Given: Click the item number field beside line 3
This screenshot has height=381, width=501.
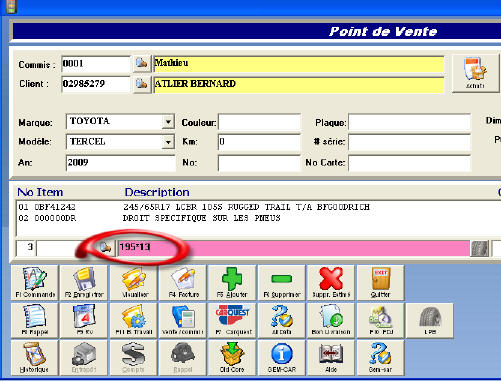Looking at the screenshot, I should (x=67, y=248).
